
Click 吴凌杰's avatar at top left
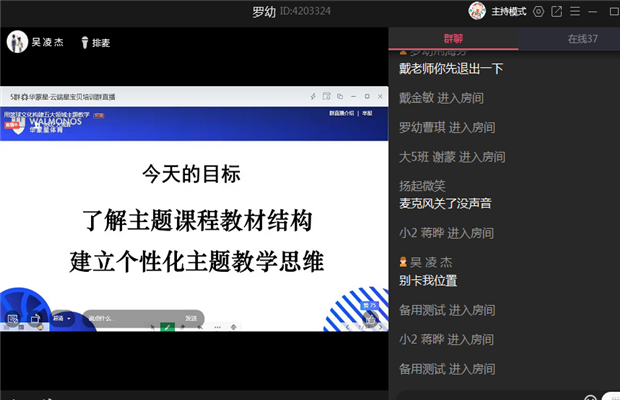[x=17, y=42]
